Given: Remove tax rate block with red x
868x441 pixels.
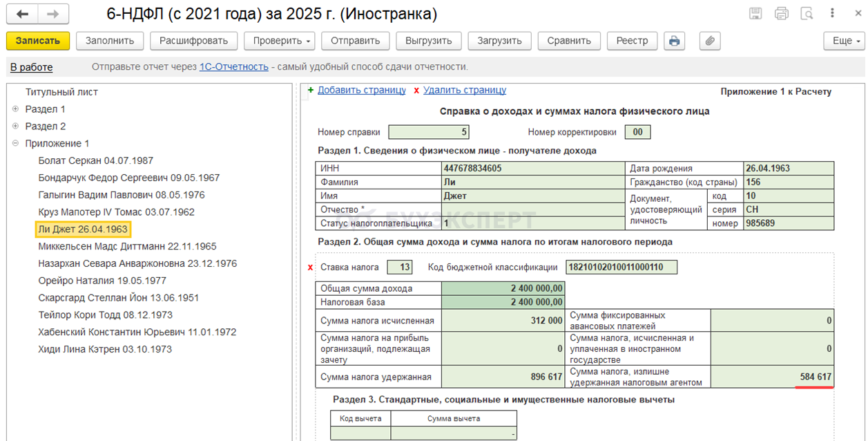Looking at the screenshot, I should pyautogui.click(x=310, y=268).
